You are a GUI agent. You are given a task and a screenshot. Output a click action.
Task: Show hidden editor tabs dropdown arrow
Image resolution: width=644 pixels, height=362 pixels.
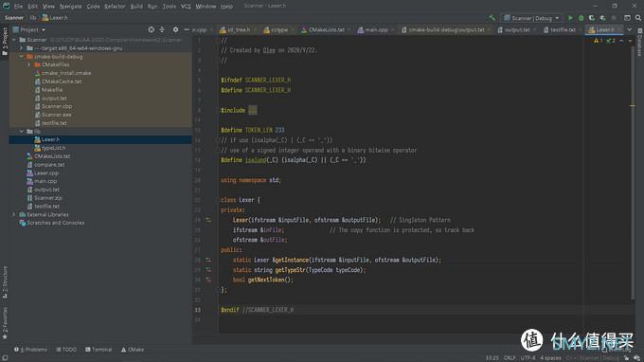coord(629,29)
